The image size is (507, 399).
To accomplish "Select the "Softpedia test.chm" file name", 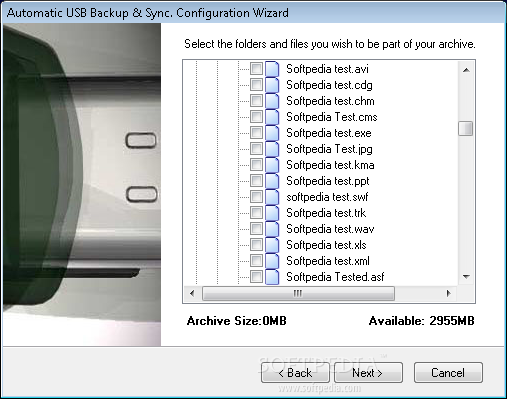I will pos(330,101).
